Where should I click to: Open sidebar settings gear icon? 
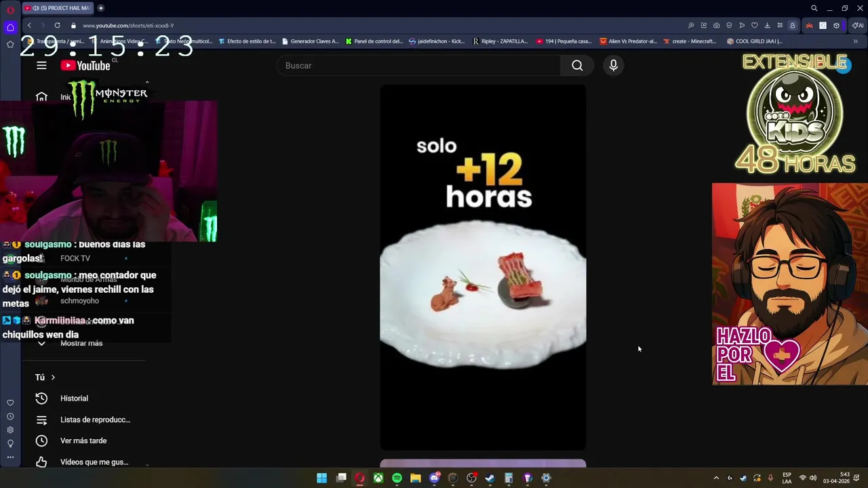(x=10, y=430)
